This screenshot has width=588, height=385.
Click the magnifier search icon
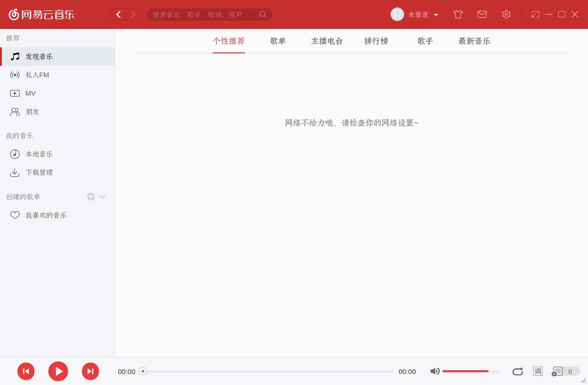pyautogui.click(x=263, y=14)
